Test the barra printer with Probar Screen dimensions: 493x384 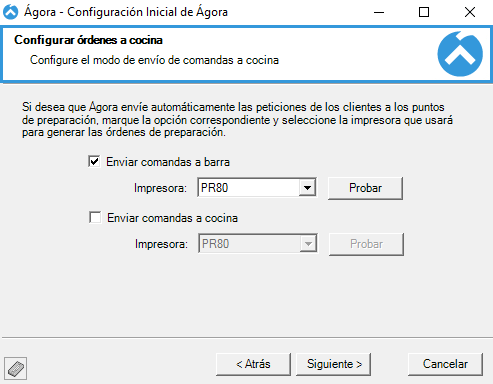click(365, 188)
